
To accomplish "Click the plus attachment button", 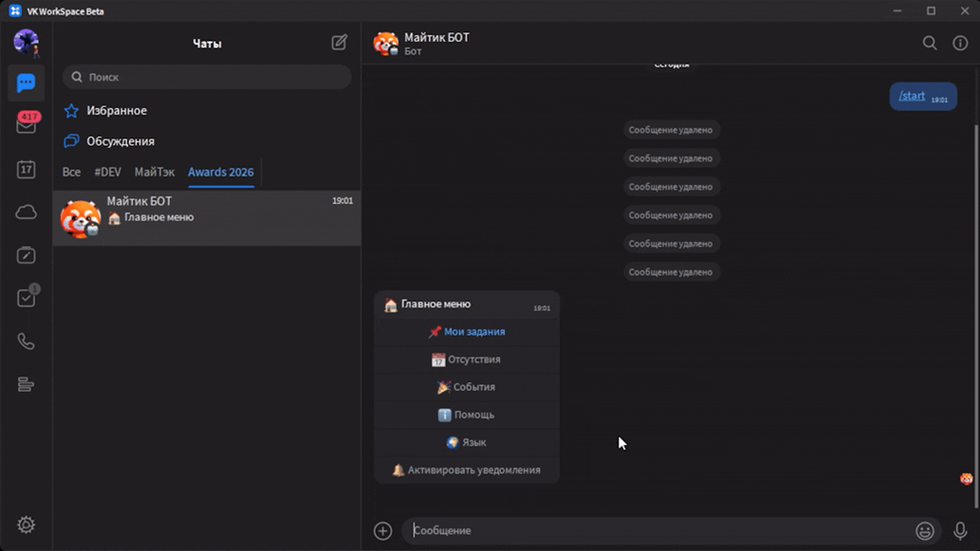I will click(x=383, y=531).
